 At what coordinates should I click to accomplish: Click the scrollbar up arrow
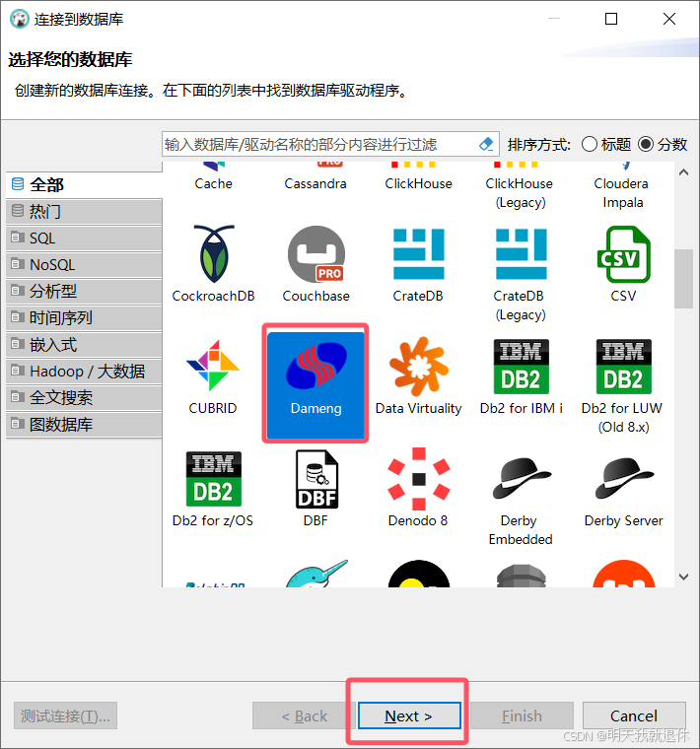click(x=684, y=171)
